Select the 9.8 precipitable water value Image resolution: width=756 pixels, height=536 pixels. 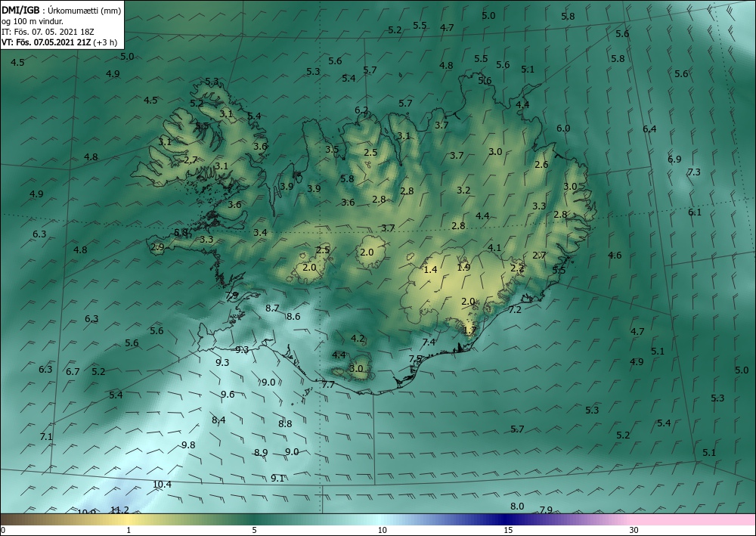pyautogui.click(x=188, y=445)
